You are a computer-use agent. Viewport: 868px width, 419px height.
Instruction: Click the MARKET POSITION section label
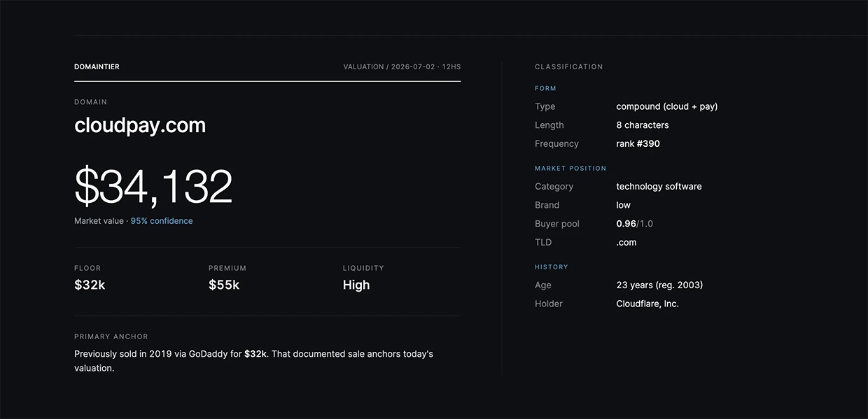570,169
